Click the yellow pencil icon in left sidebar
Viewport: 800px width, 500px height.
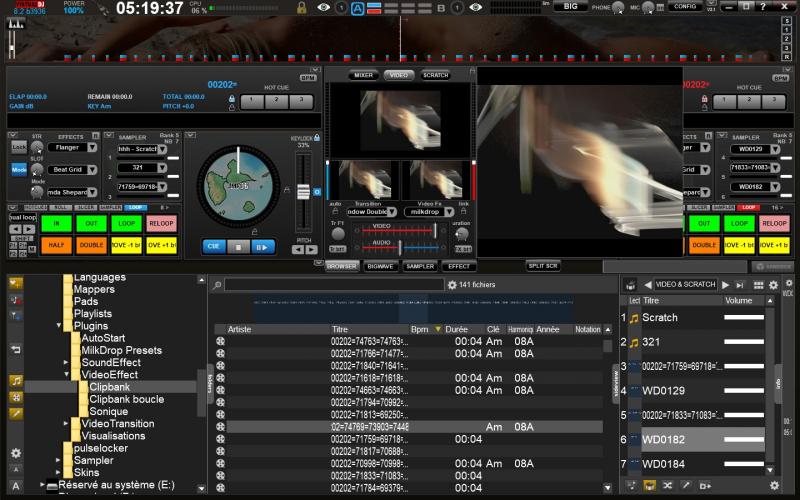16,414
